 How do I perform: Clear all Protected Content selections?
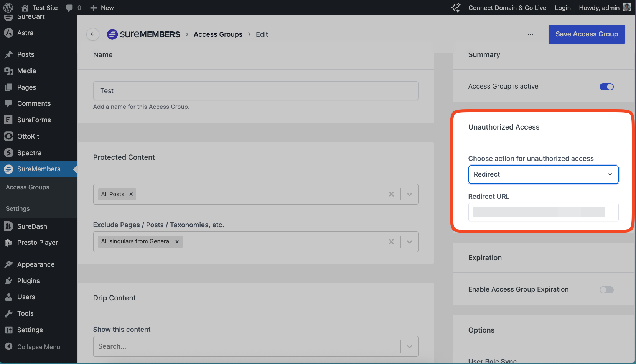[391, 194]
